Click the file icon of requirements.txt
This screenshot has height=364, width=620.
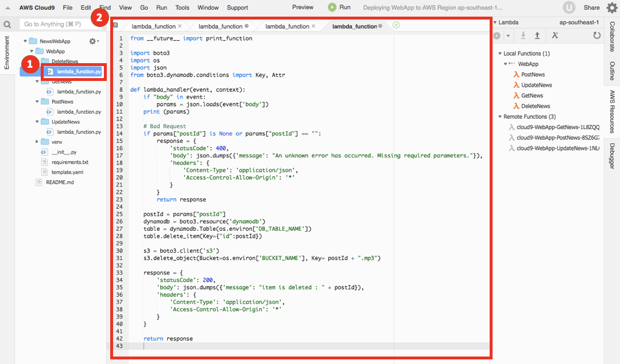44,162
